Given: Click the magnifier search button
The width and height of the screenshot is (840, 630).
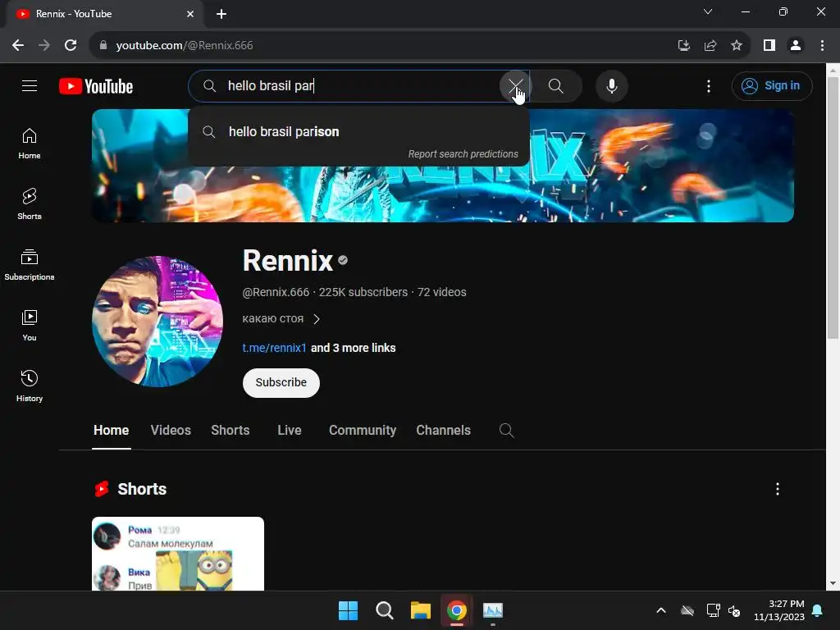Looking at the screenshot, I should point(555,85).
